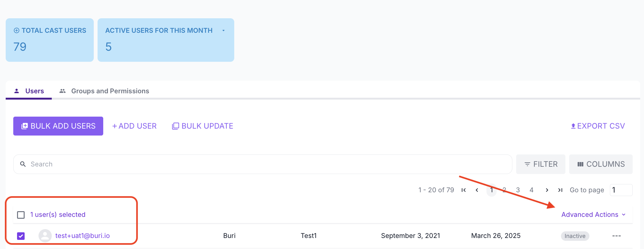Click the Export CSV upload icon
Image resolution: width=644 pixels, height=249 pixels.
tap(573, 126)
